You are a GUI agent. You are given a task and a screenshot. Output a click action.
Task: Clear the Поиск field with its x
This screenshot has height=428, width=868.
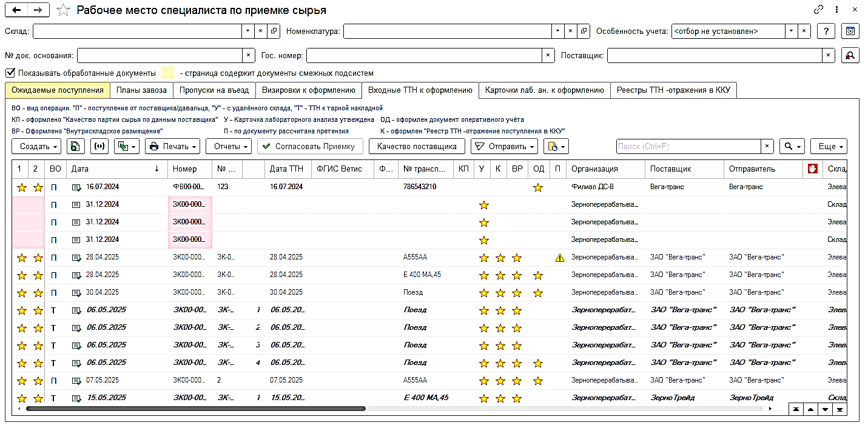[767, 146]
